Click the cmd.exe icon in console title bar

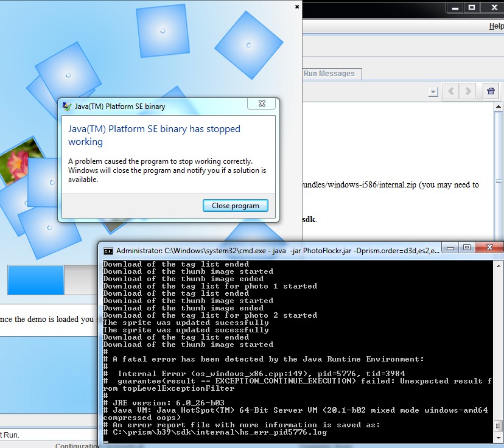point(108,251)
